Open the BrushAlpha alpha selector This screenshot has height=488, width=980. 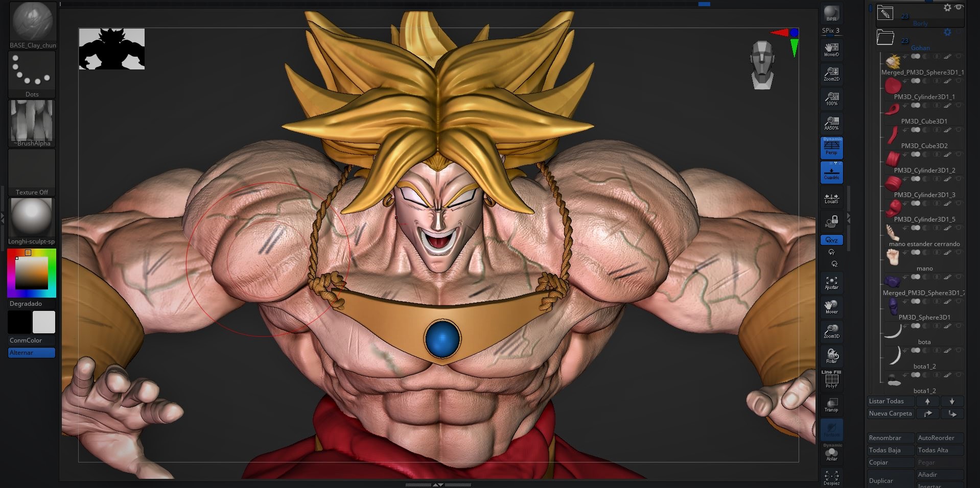tap(32, 124)
